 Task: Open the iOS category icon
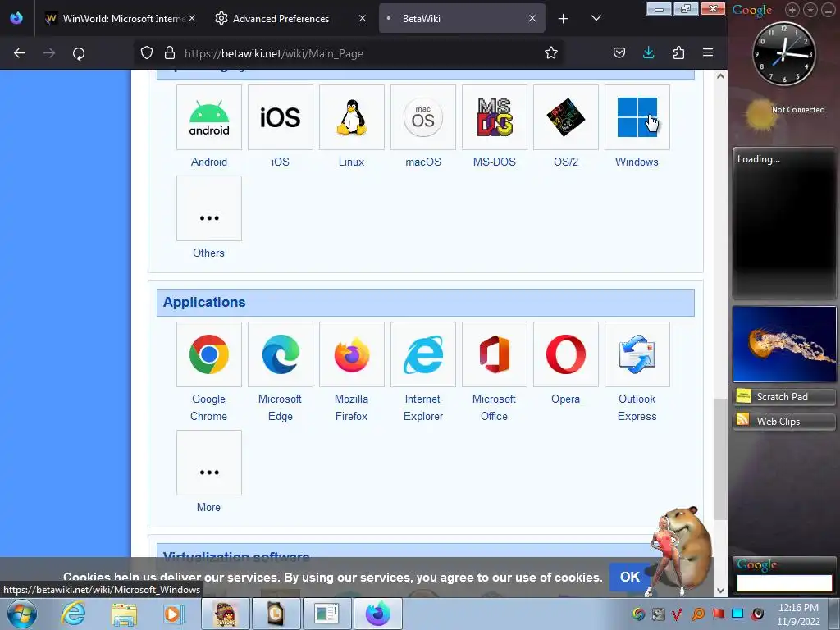[281, 117]
